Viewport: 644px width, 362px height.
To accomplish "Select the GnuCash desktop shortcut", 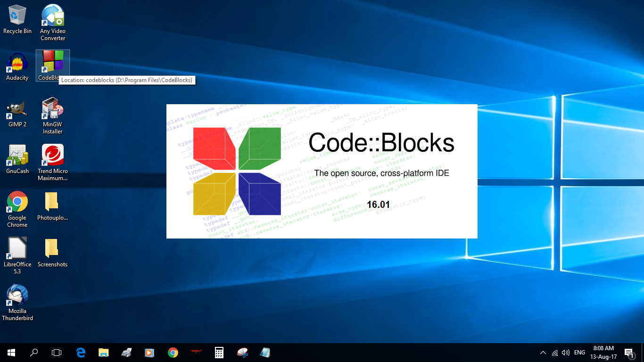I will 17,159.
